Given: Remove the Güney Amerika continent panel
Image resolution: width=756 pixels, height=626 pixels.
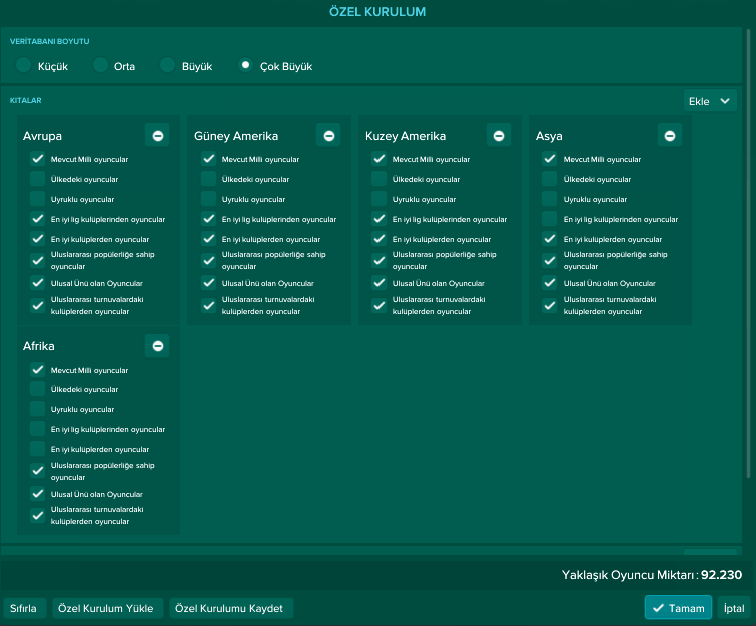Looking at the screenshot, I should [x=328, y=136].
